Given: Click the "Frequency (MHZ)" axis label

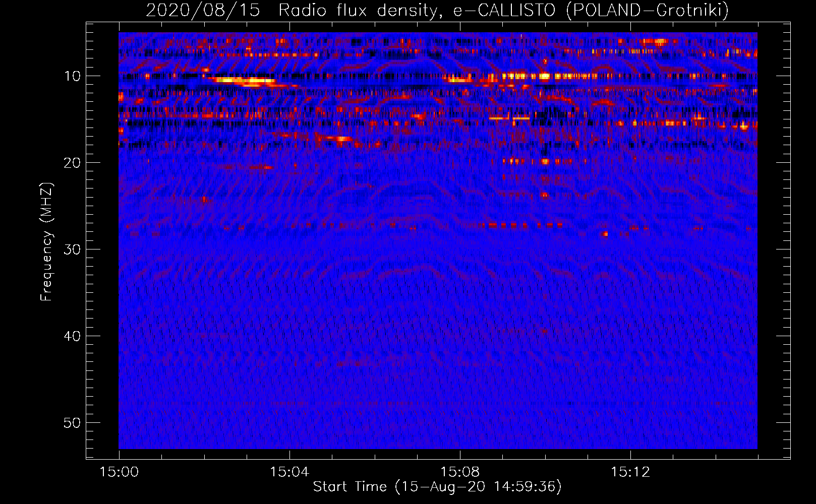Looking at the screenshot, I should tap(46, 242).
